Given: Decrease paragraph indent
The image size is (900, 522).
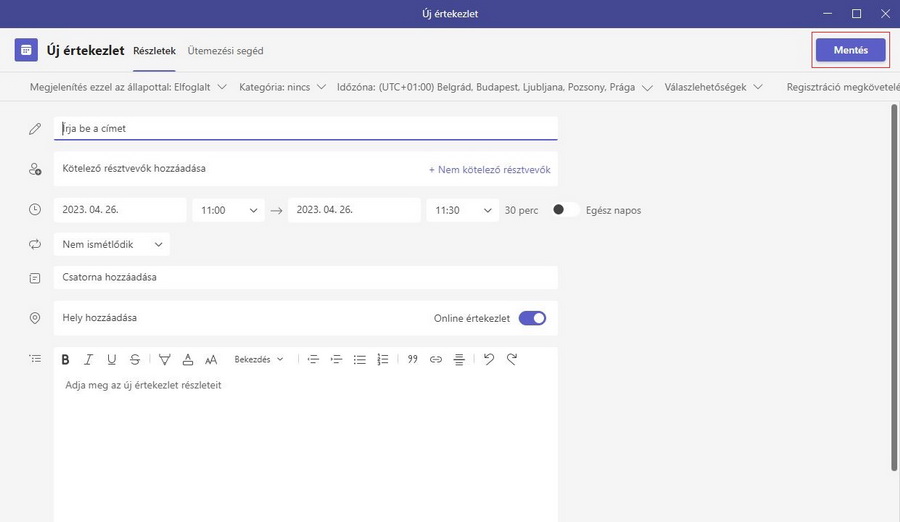Looking at the screenshot, I should [x=313, y=359].
